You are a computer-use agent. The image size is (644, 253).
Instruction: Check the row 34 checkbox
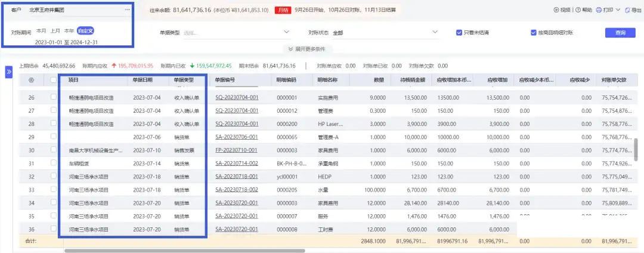coord(54,202)
